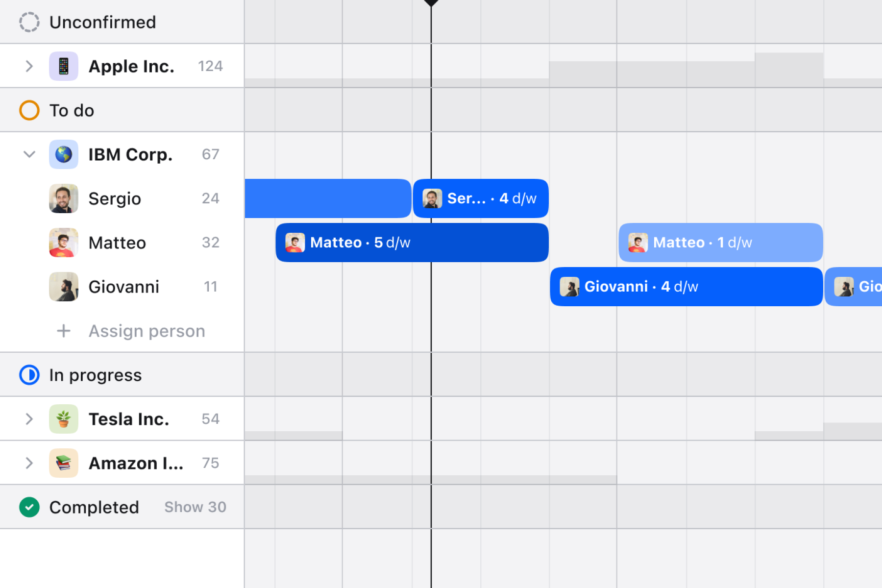Click the Sergio name in the sidebar
The image size is (882, 588).
click(x=115, y=199)
